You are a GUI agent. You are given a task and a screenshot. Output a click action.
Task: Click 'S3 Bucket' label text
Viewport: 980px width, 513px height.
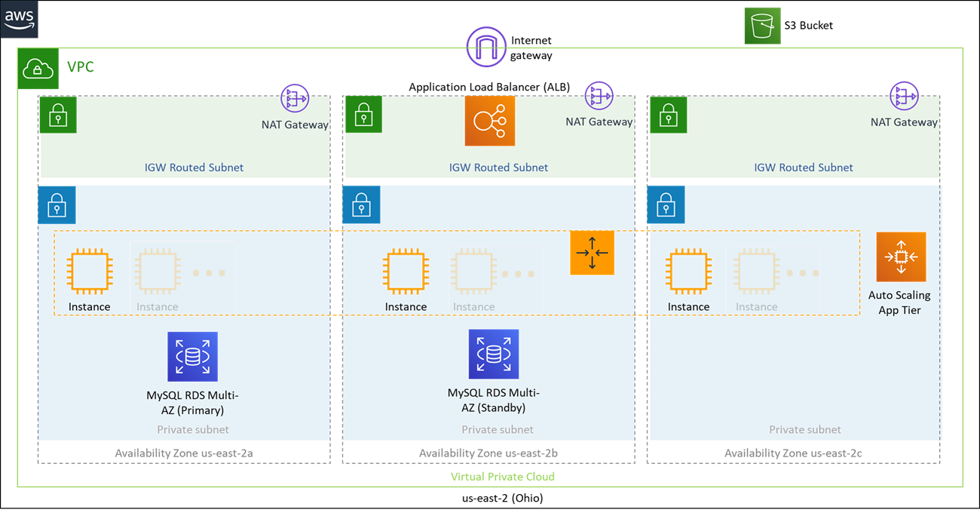(x=809, y=26)
